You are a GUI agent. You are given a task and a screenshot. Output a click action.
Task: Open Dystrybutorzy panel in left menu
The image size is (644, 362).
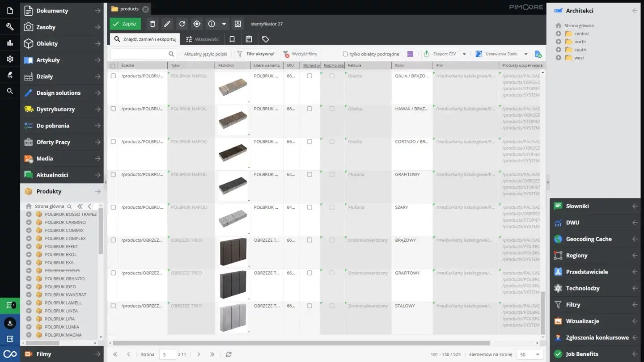(x=62, y=109)
